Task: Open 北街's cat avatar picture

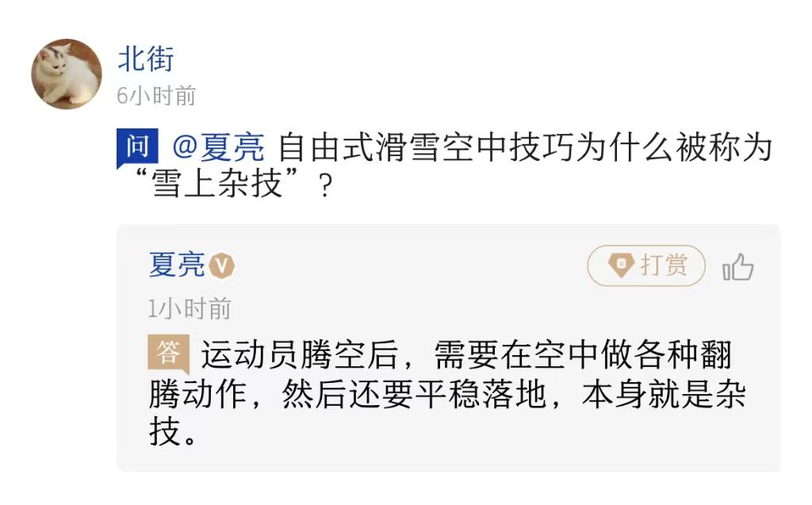Action: (x=67, y=74)
